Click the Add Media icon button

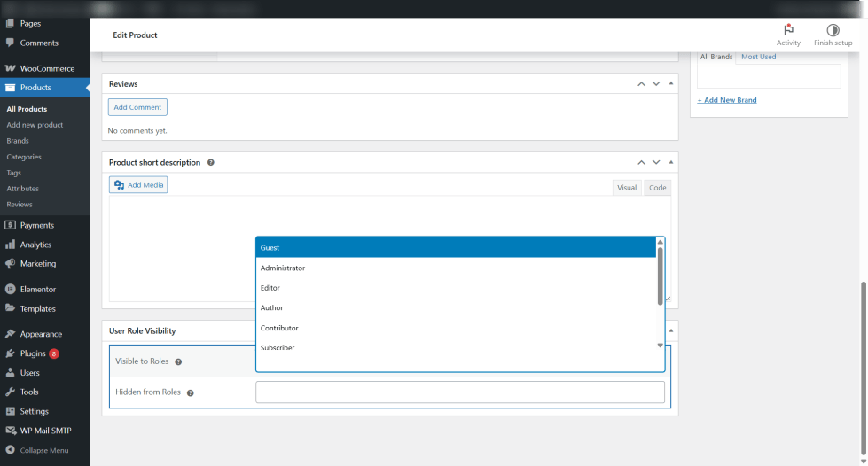(x=138, y=185)
